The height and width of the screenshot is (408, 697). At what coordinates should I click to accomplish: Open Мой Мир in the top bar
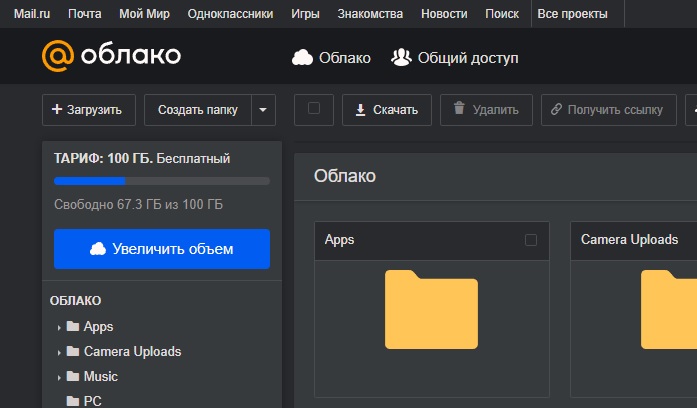(x=144, y=14)
